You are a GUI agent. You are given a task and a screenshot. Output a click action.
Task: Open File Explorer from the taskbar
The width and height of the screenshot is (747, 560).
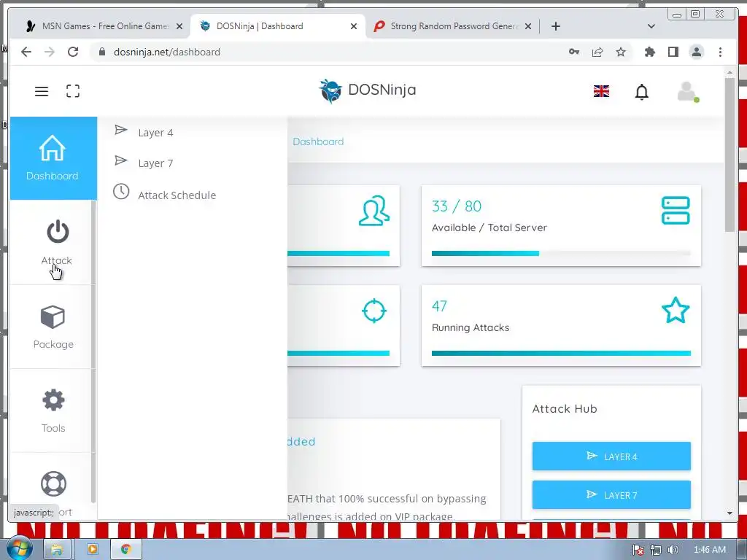(x=57, y=549)
